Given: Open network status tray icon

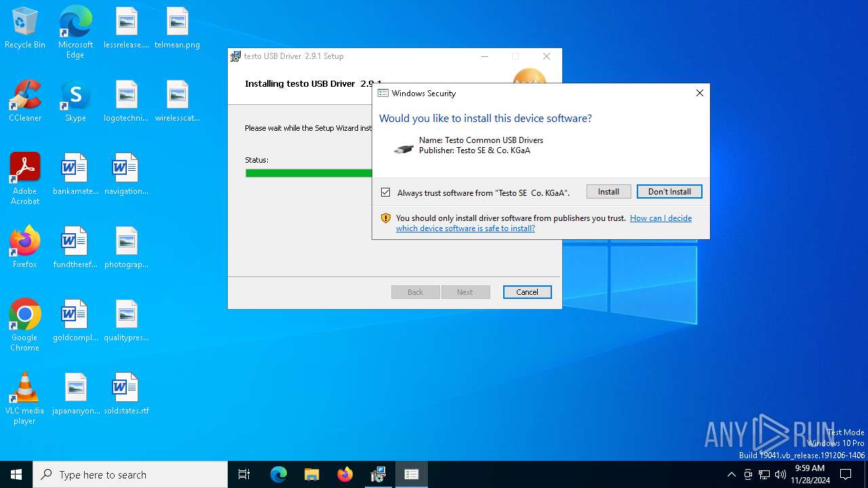Looking at the screenshot, I should click(x=764, y=474).
